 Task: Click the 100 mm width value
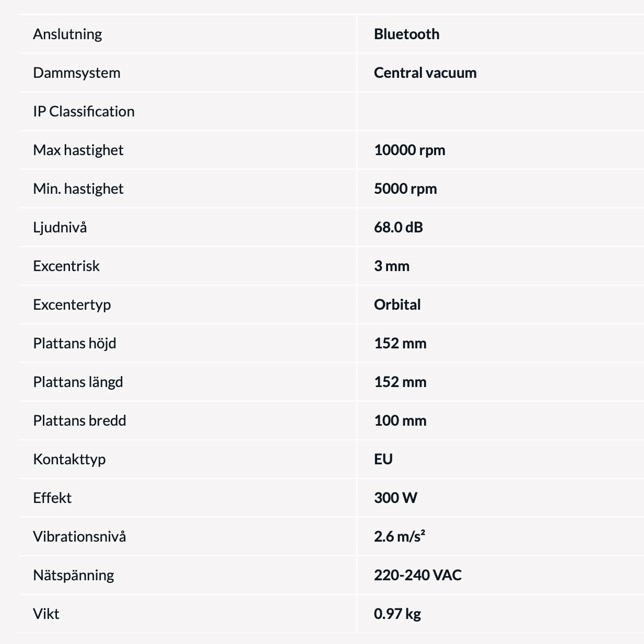pyautogui.click(x=400, y=420)
